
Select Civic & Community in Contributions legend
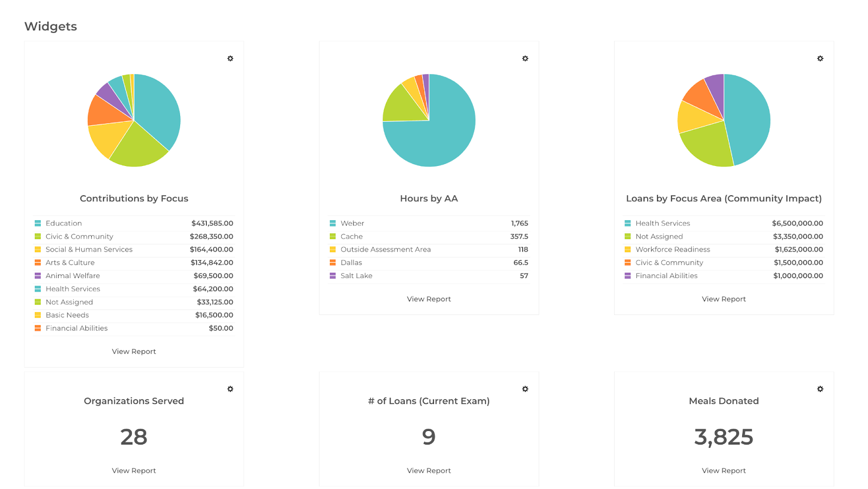click(x=79, y=236)
